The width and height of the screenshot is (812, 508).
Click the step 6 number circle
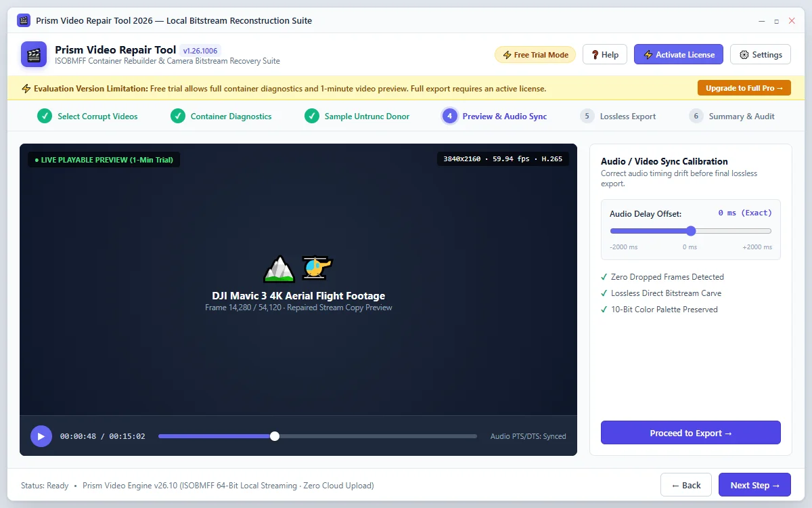pos(696,116)
